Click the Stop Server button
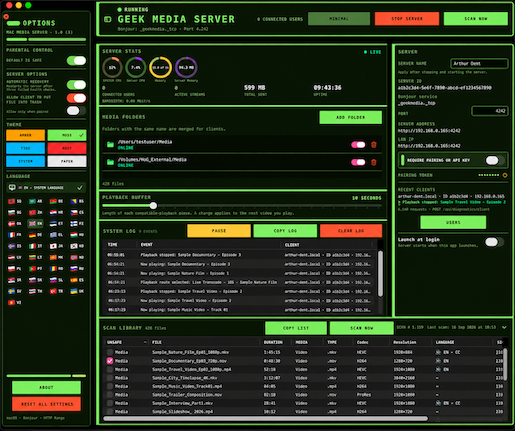Viewport: 515px width, 431px height. point(407,19)
